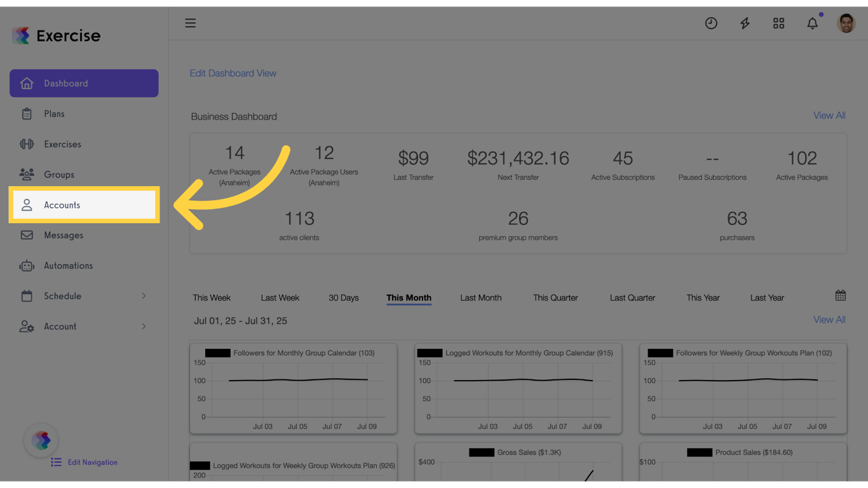Collapse the This Year filter option
Screen dimensions: 868x488
(703, 297)
